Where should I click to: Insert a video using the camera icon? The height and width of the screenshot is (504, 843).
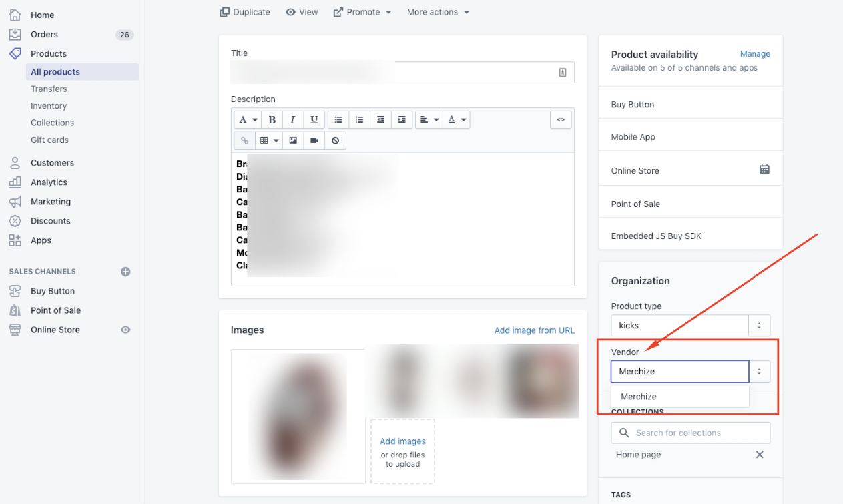314,141
